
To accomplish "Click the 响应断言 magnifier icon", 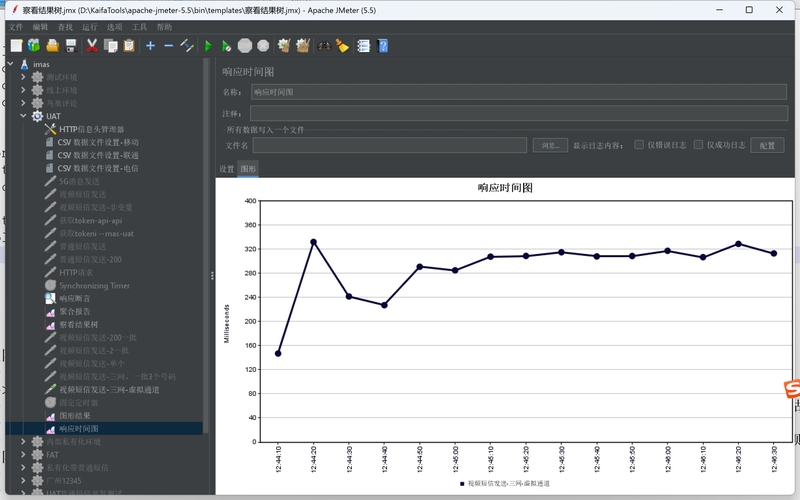I will pos(50,298).
